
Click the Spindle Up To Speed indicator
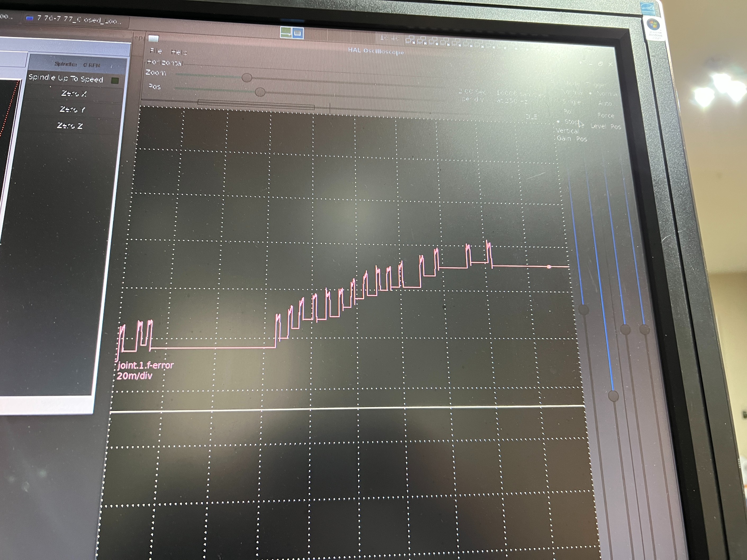pyautogui.click(x=115, y=81)
